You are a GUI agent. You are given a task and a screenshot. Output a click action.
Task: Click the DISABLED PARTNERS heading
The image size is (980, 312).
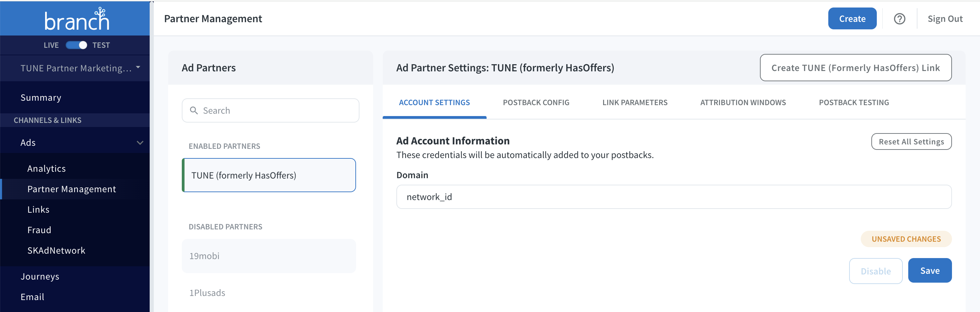pyautogui.click(x=226, y=227)
